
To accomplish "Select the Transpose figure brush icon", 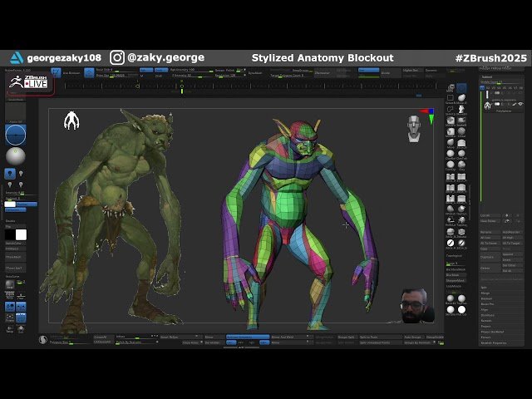I will pyautogui.click(x=461, y=110).
